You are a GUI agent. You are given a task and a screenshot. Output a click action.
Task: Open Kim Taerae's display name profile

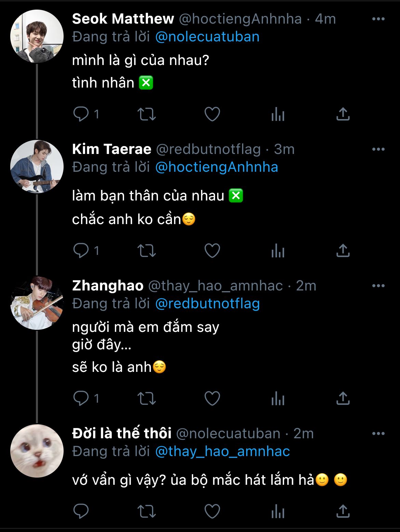click(111, 149)
